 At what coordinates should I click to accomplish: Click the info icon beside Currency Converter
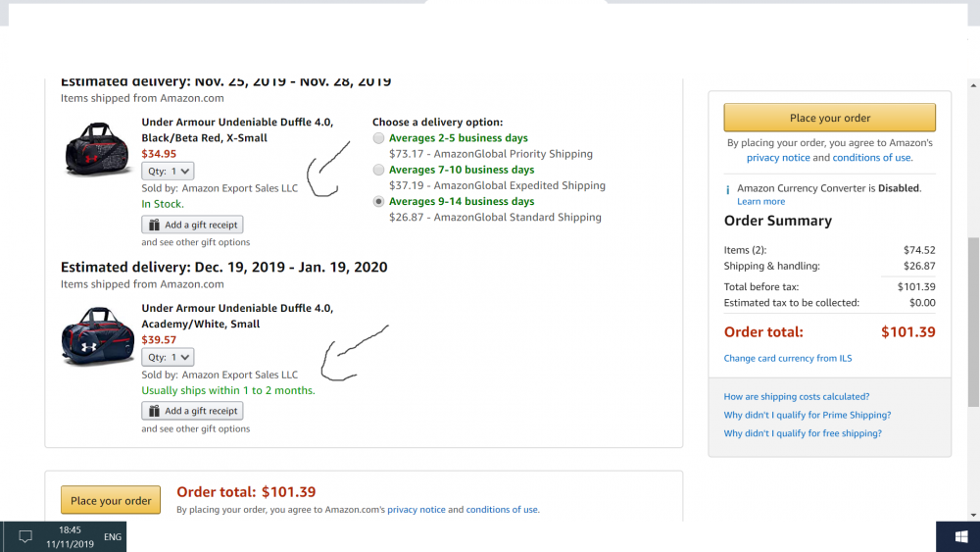pyautogui.click(x=727, y=189)
